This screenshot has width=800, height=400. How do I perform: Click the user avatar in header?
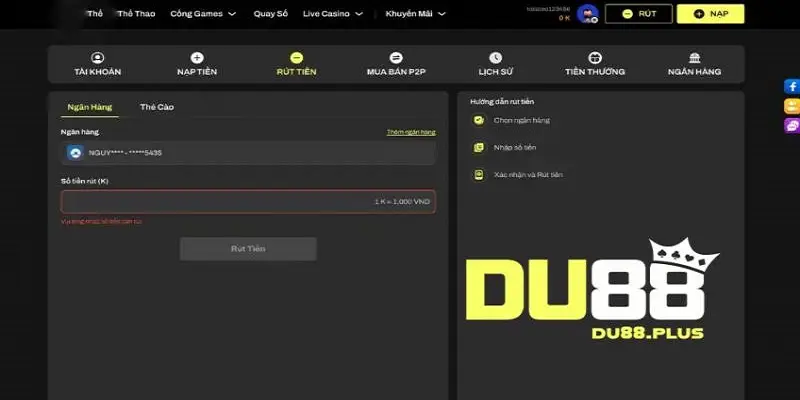click(x=587, y=14)
